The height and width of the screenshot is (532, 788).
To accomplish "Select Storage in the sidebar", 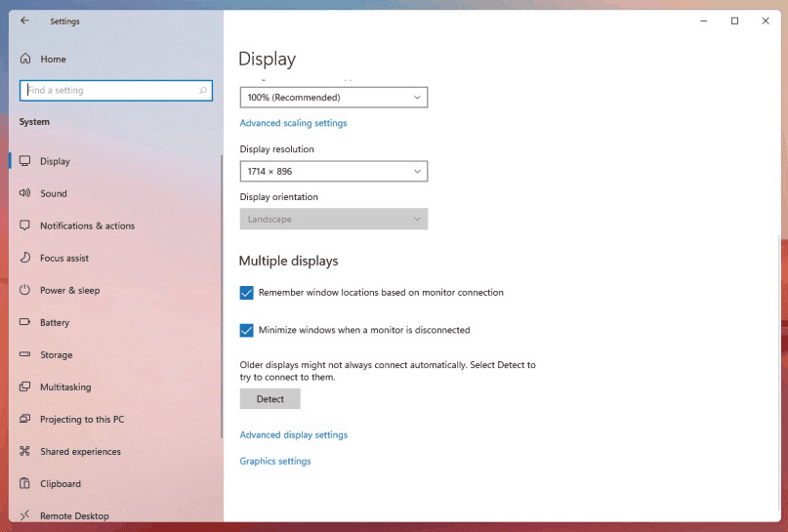I will tap(115, 354).
